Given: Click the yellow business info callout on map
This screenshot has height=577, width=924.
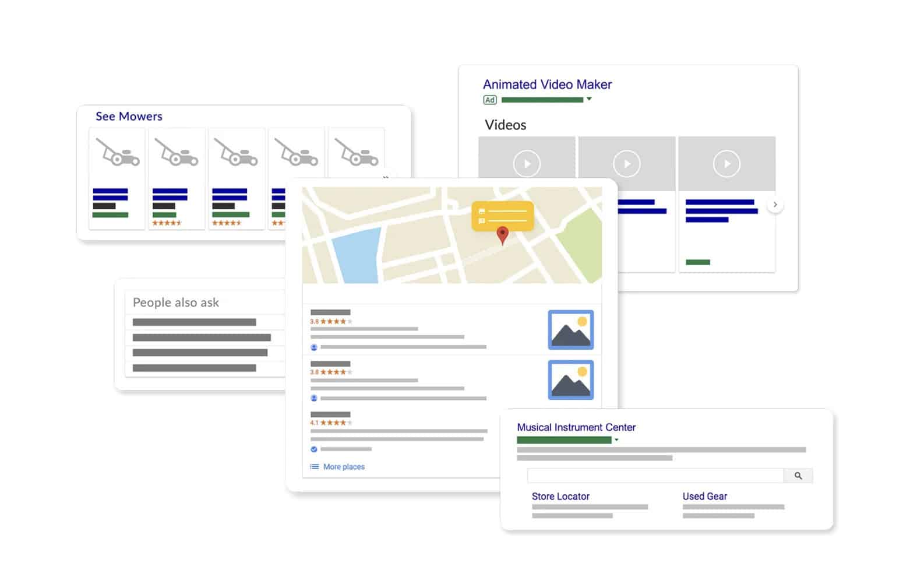Looking at the screenshot, I should 502,216.
